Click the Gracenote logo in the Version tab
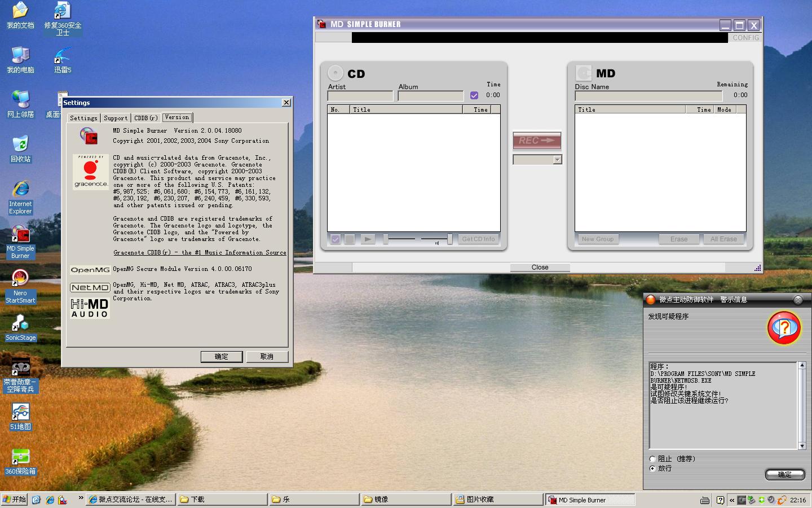This screenshot has height=508, width=812. (x=91, y=172)
